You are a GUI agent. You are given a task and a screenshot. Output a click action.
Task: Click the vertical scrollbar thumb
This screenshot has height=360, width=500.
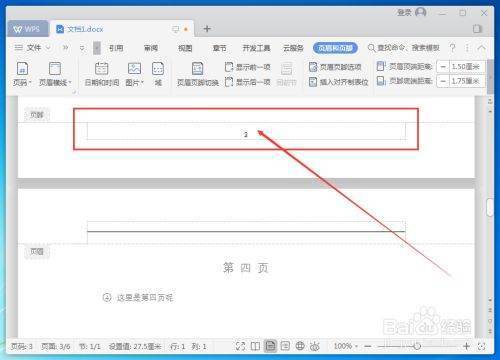pyautogui.click(x=490, y=207)
